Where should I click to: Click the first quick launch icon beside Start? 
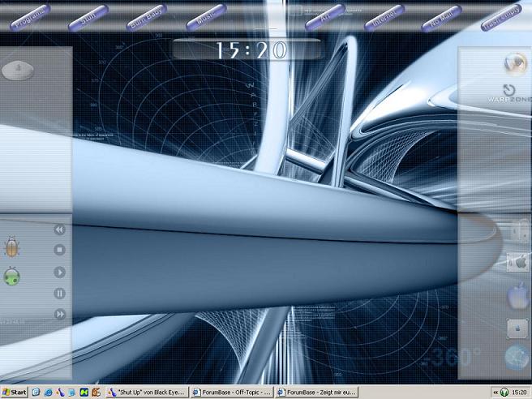pyautogui.click(x=36, y=393)
